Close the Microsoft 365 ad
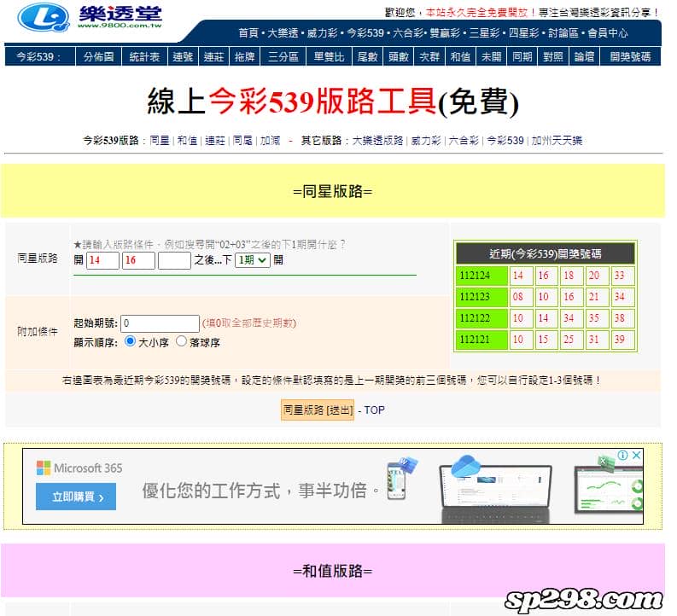Image resolution: width=677 pixels, height=616 pixels. tap(636, 455)
